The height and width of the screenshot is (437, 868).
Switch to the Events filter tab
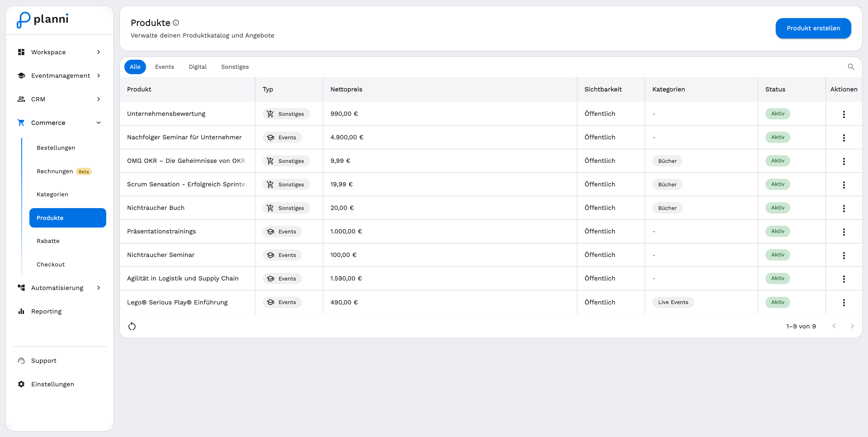164,67
